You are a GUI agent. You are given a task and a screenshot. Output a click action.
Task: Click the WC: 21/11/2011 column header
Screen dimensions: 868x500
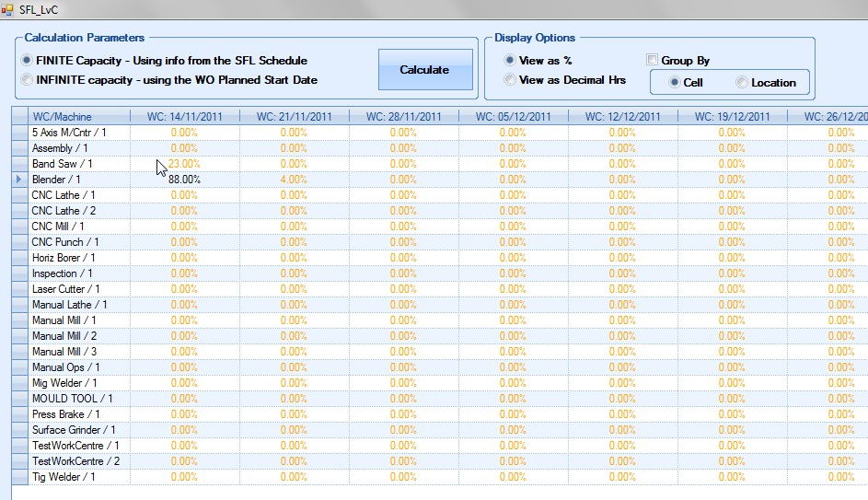click(x=293, y=117)
